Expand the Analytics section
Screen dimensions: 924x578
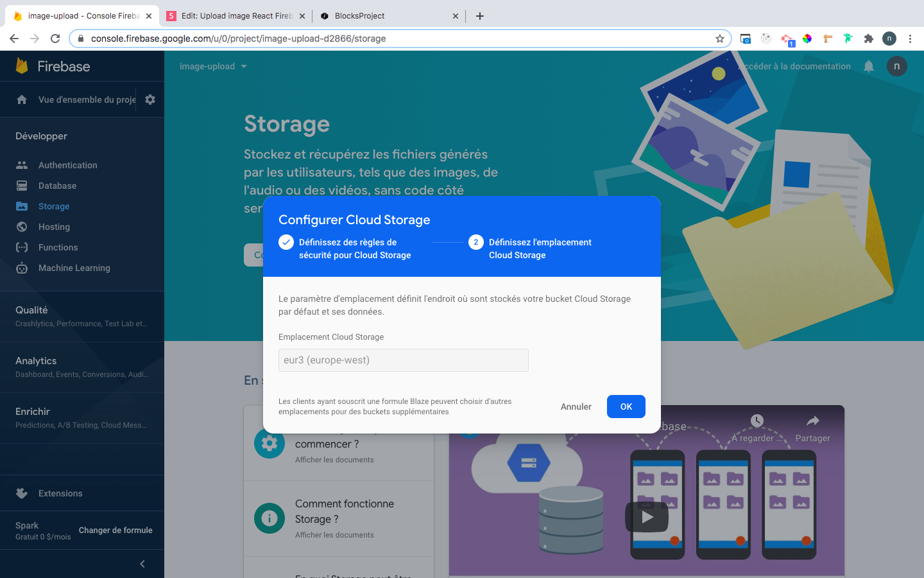pos(82,367)
